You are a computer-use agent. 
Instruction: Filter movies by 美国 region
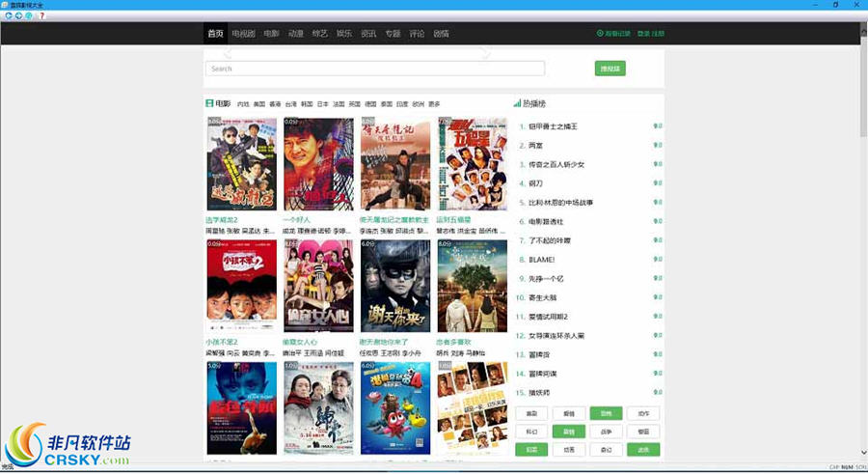259,104
